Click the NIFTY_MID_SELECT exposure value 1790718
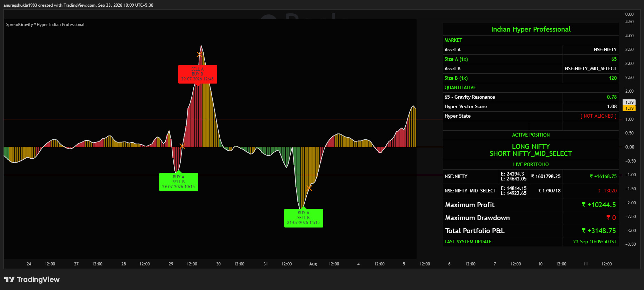 point(549,191)
